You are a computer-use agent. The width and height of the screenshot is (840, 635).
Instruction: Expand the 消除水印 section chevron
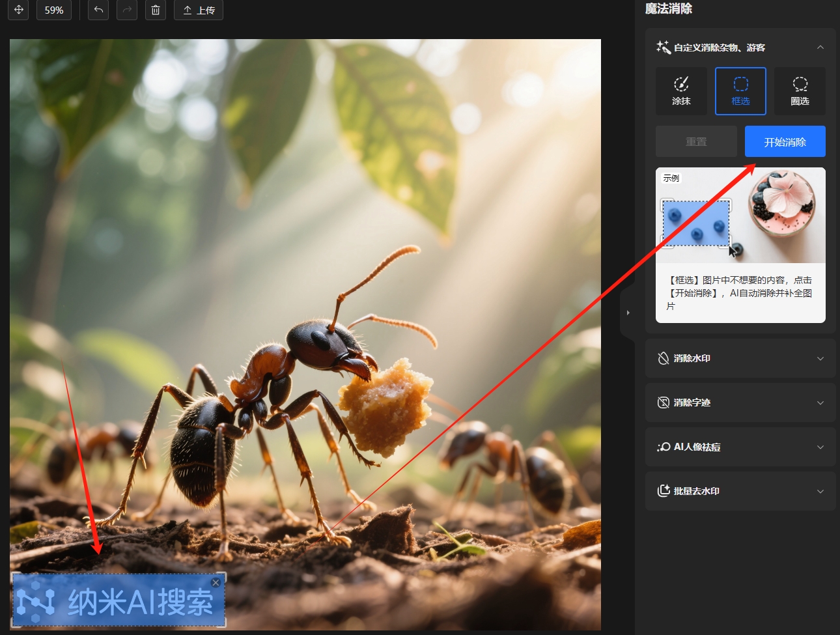[820, 358]
